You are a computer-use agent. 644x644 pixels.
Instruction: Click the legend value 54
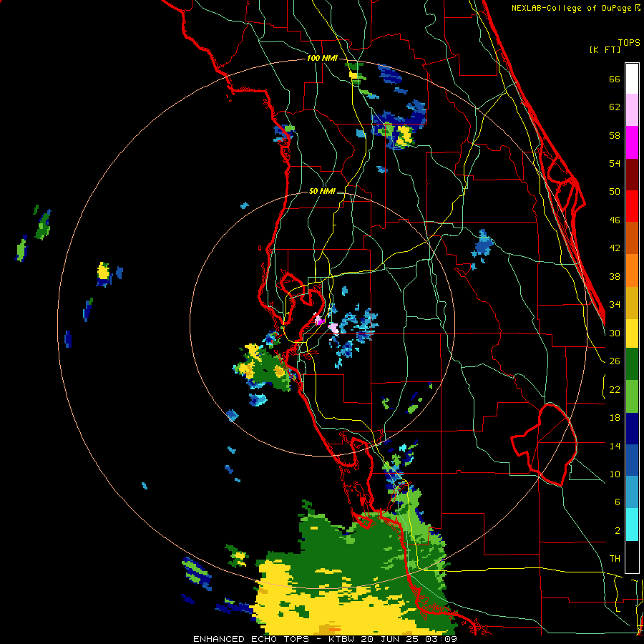[x=615, y=163]
